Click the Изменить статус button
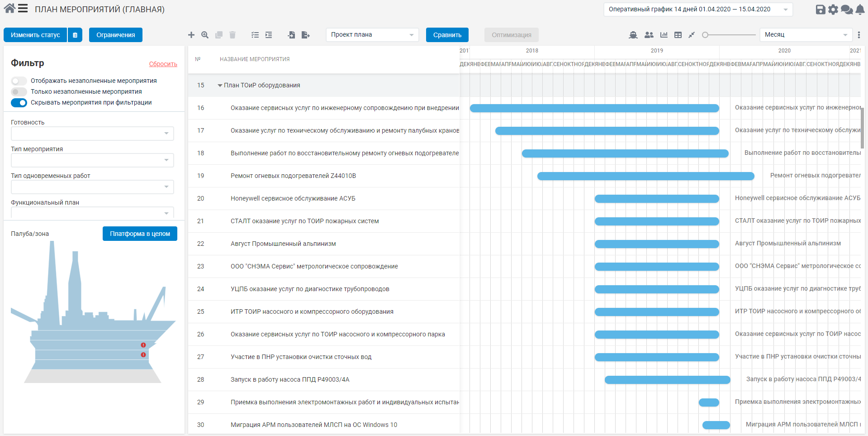This screenshot has width=868, height=436. coord(35,35)
